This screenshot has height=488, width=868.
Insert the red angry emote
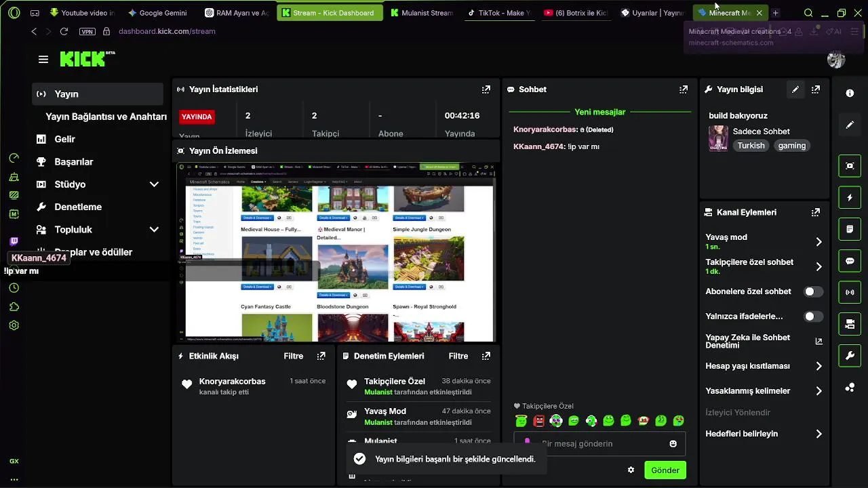[x=538, y=421]
